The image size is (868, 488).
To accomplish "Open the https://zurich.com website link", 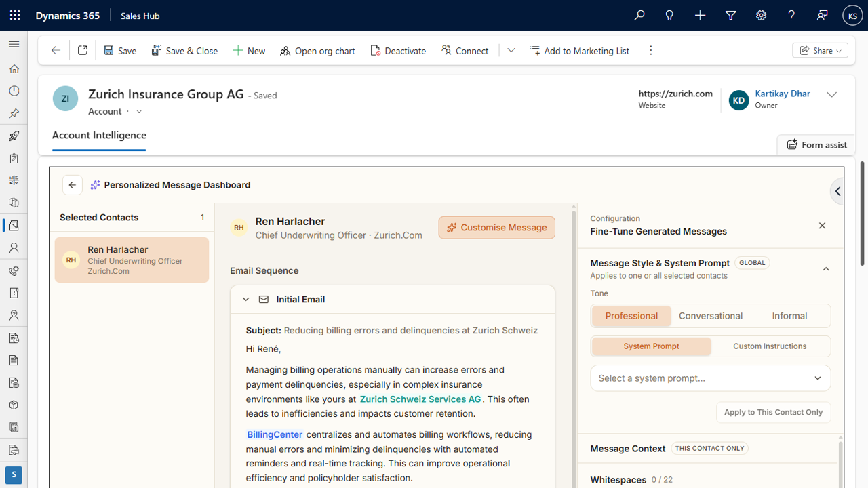I will 675,94.
